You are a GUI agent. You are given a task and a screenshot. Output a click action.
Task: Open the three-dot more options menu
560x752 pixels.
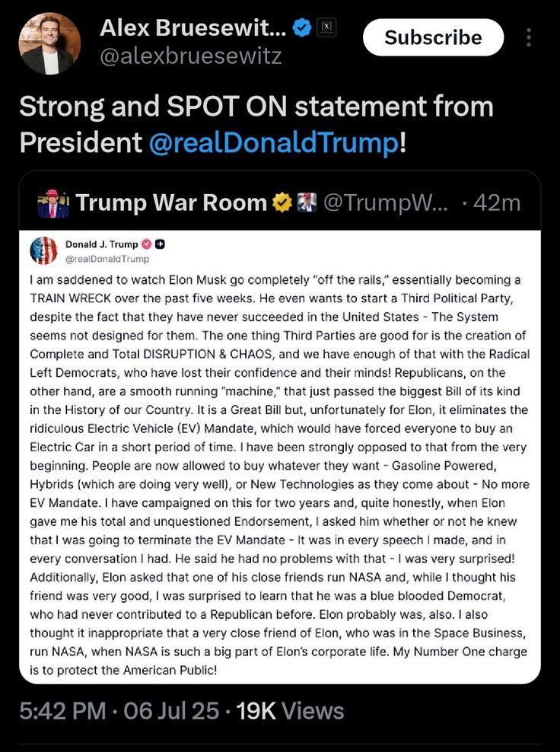[x=528, y=37]
